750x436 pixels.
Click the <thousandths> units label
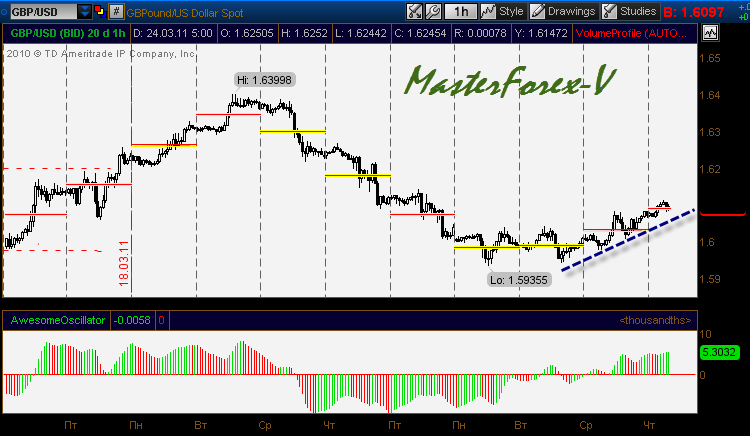(x=655, y=320)
